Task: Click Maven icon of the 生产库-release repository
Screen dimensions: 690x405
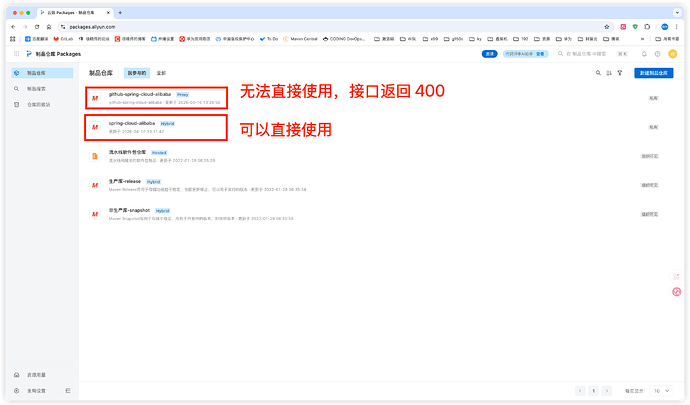Action: tap(95, 185)
